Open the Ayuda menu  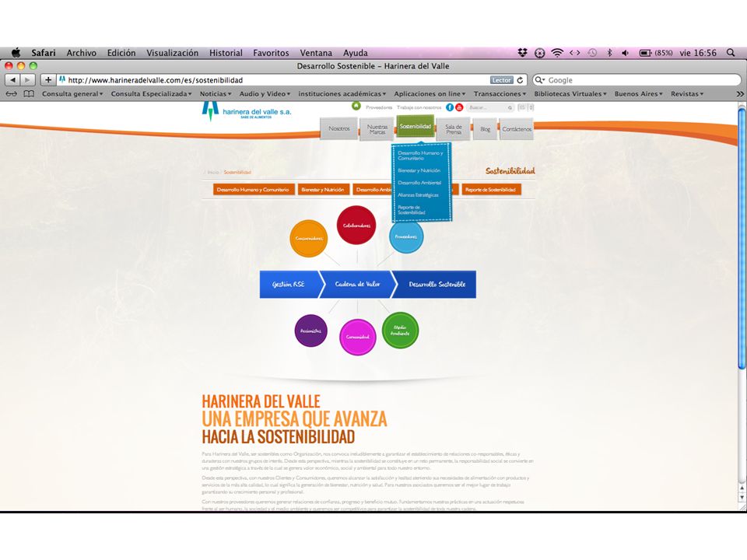[356, 53]
